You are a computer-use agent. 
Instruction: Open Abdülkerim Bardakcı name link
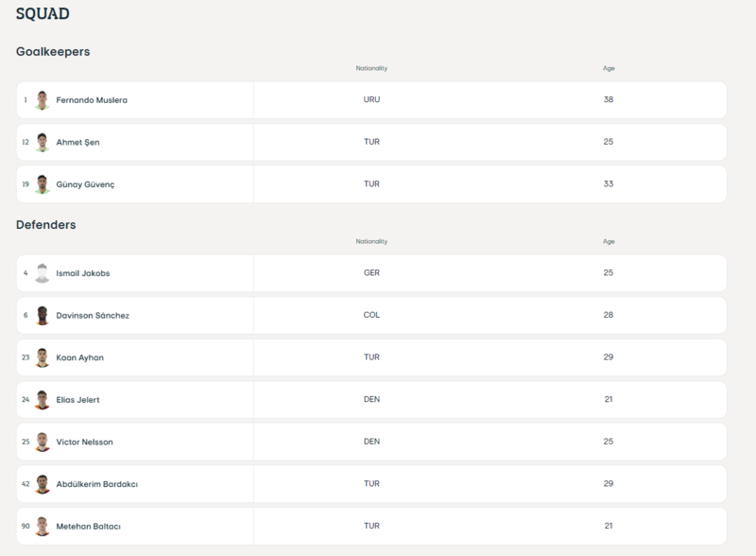(97, 484)
